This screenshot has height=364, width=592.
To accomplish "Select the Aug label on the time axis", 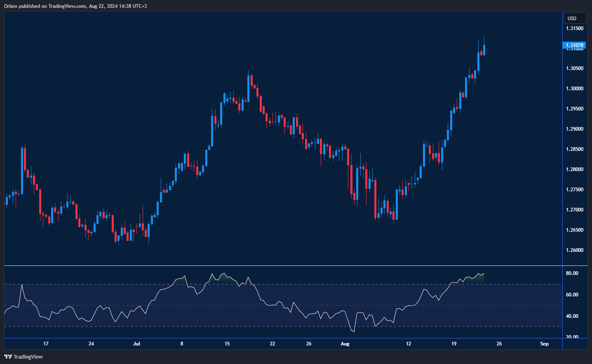I will (x=345, y=343).
